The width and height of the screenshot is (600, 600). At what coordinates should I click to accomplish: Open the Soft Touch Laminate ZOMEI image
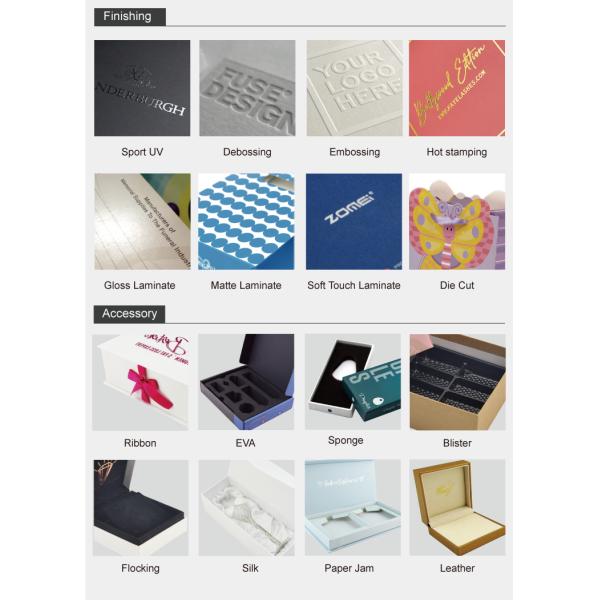click(x=354, y=222)
